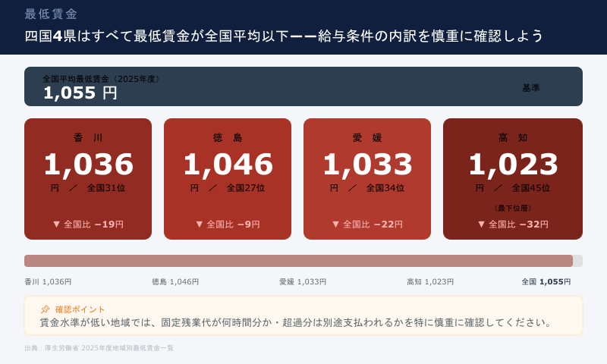This screenshot has height=364, width=607.
Task: Open the 愛媛 card showing 1,033
Action: tap(367, 179)
